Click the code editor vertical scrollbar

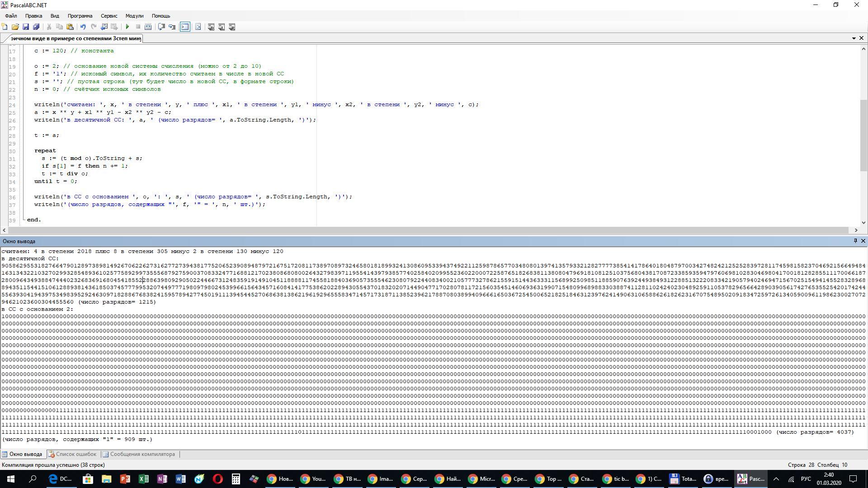863,136
